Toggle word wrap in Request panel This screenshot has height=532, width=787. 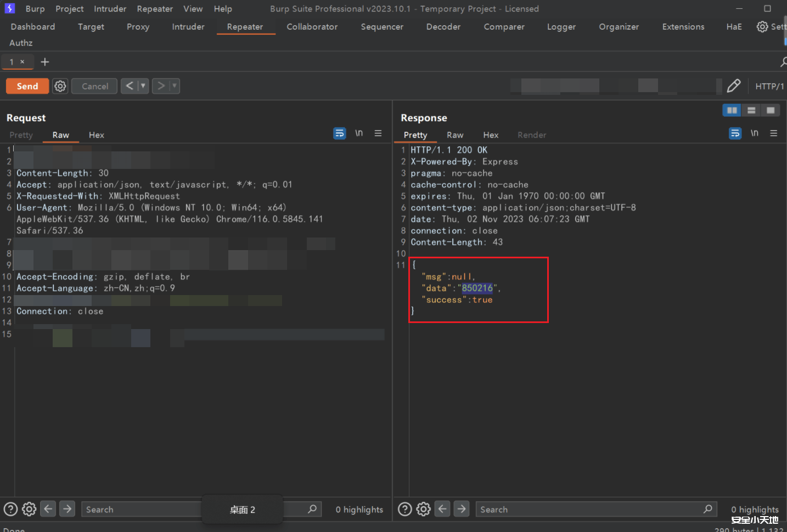pyautogui.click(x=340, y=133)
